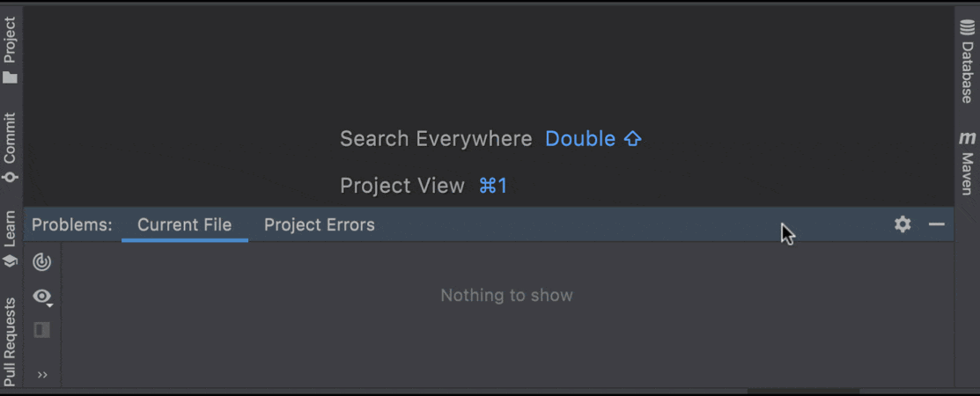Screen dimensions: 980x396
Task: Open the Learn graduation cap icon
Action: pyautogui.click(x=11, y=261)
